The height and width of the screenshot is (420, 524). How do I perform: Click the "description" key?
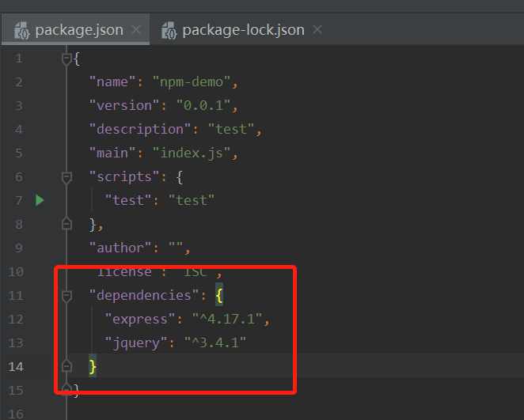click(139, 129)
